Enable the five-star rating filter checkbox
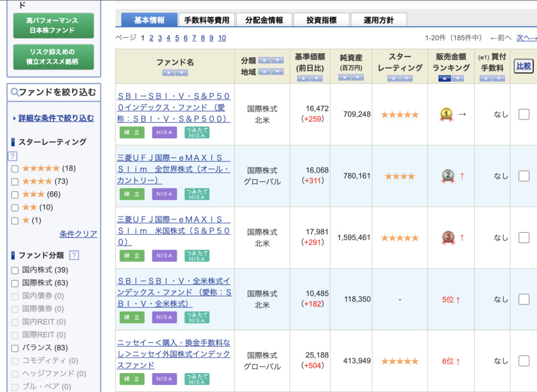Image resolution: width=537 pixels, height=392 pixels. 15,169
